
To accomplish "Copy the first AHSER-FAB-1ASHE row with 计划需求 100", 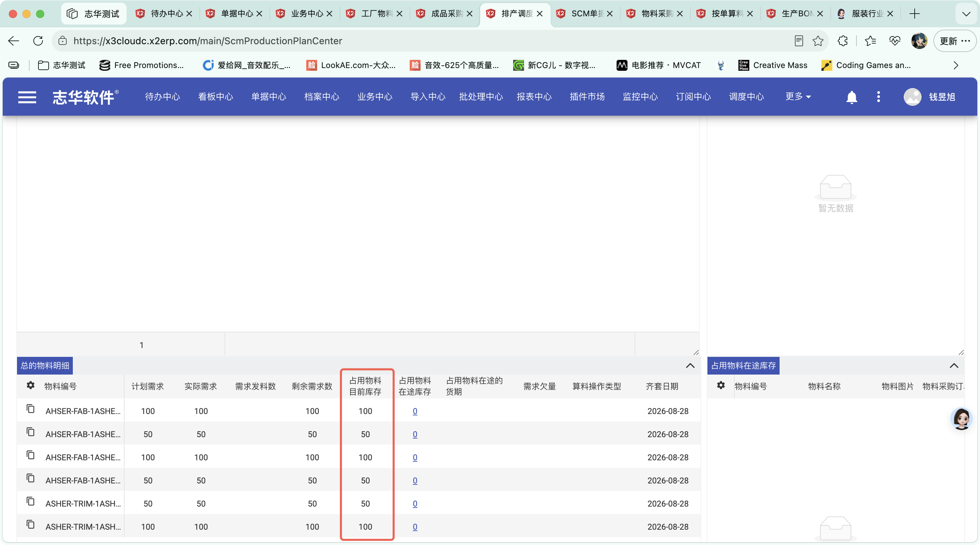I will (x=30, y=409).
